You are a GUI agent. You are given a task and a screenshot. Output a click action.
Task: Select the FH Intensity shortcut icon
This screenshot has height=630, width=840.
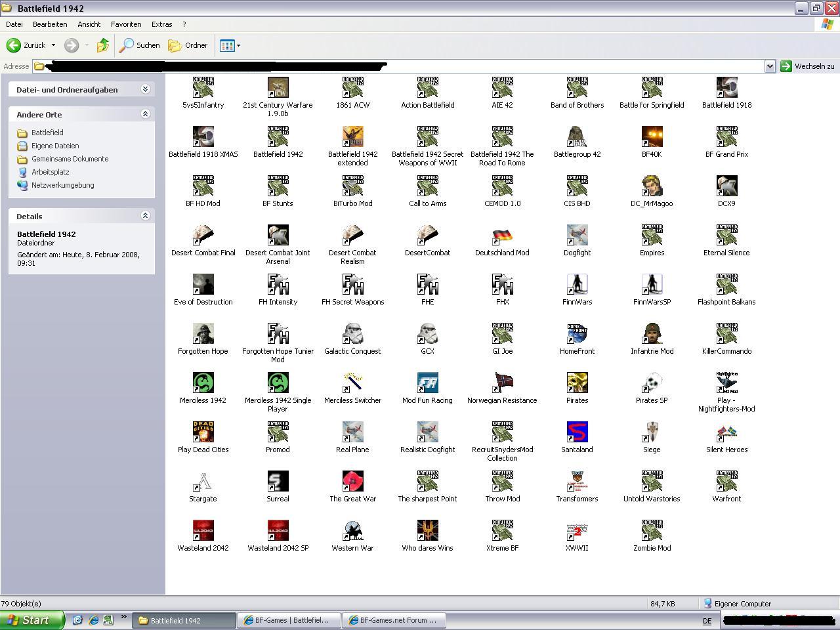(278, 284)
